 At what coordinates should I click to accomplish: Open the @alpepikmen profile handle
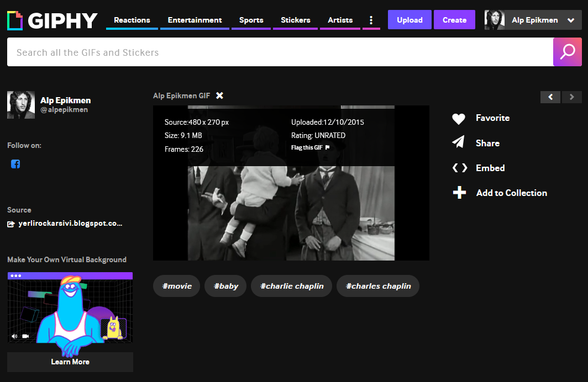coord(64,110)
